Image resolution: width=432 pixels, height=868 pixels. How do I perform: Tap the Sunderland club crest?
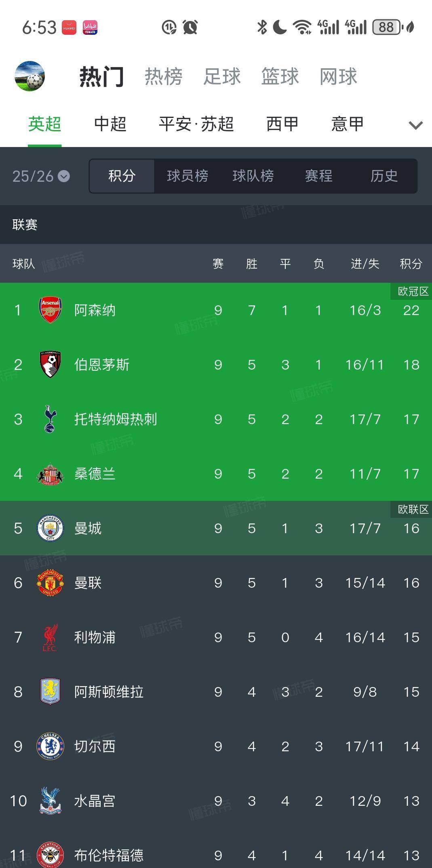coord(50,474)
